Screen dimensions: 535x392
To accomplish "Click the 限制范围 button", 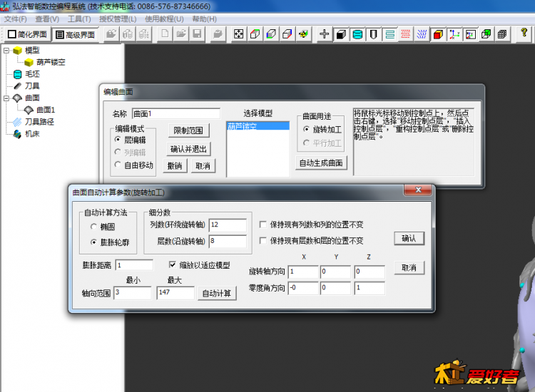I will coord(188,130).
